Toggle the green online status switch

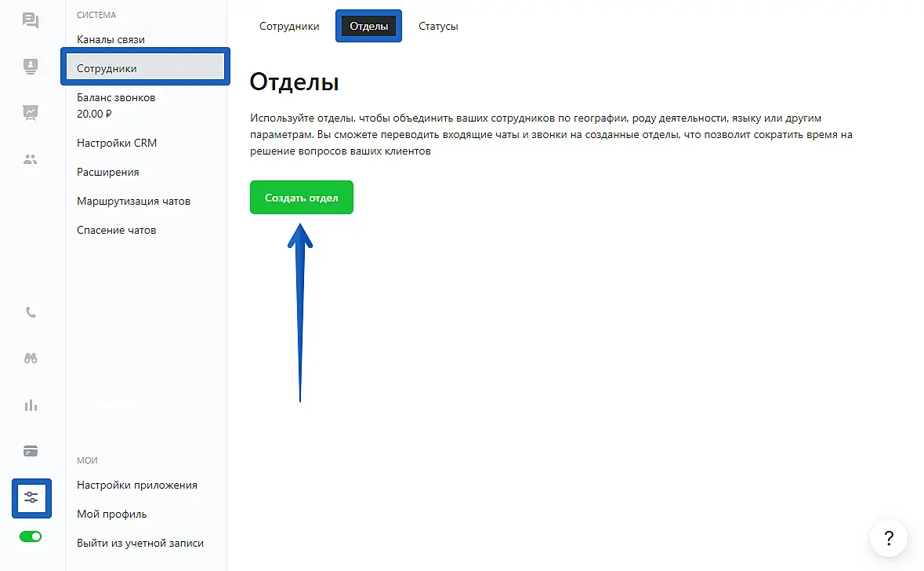tap(31, 536)
